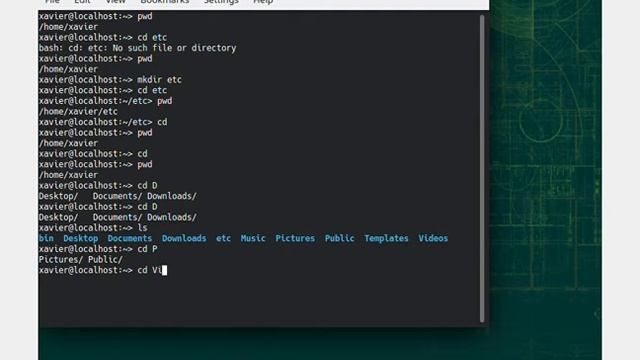Click the 'ls' command line

tap(93, 228)
